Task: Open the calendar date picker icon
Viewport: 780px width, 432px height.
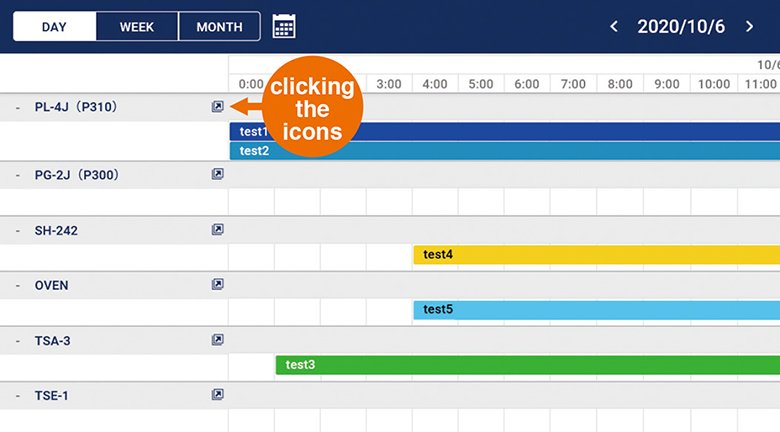Action: point(284,26)
